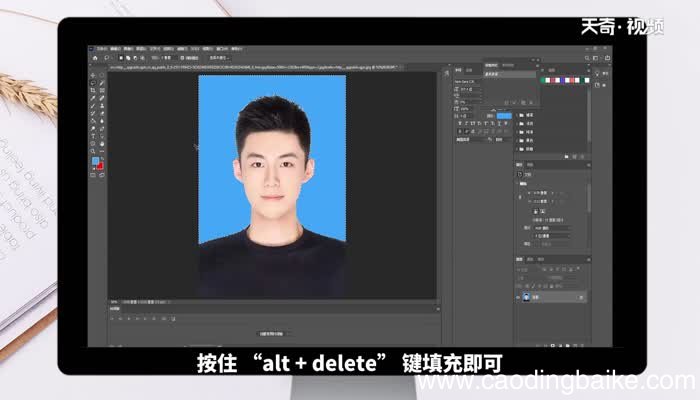This screenshot has height=400, width=700.
Task: Toggle strikethrough in Character panel
Action: click(506, 124)
